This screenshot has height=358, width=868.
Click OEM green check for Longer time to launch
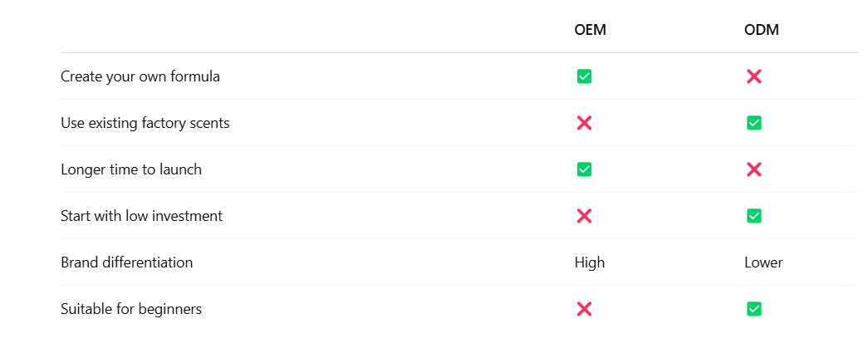(584, 169)
